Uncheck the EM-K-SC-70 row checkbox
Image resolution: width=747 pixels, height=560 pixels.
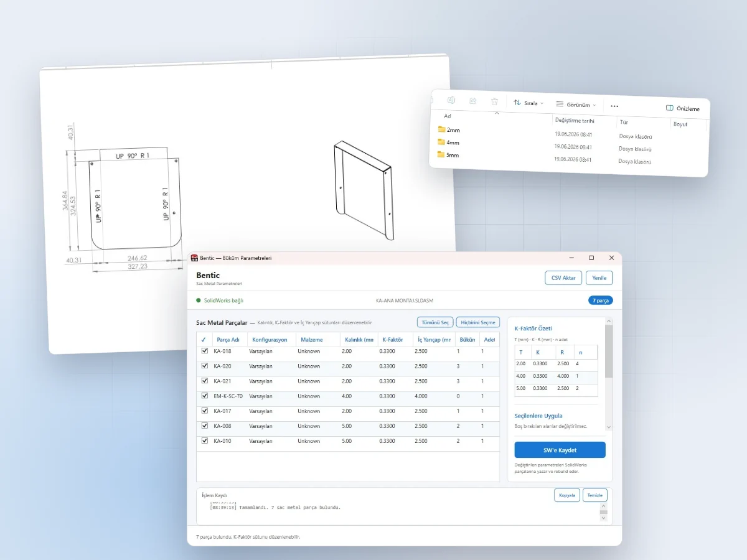pyautogui.click(x=204, y=396)
